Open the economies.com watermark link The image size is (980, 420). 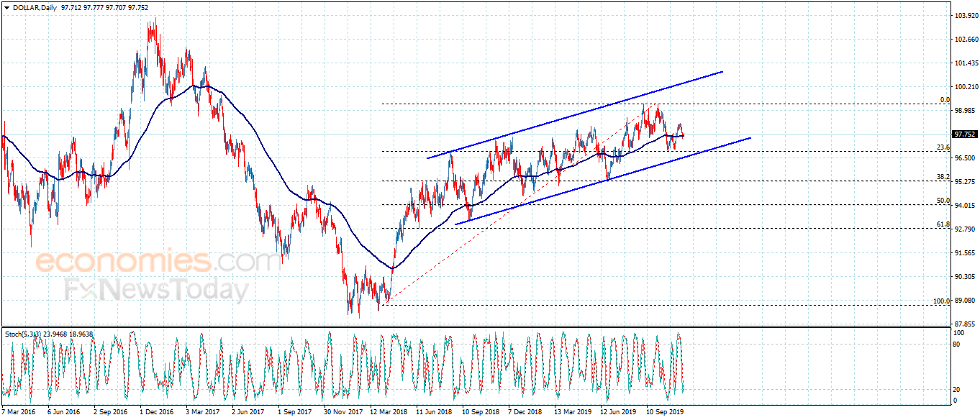click(x=158, y=261)
